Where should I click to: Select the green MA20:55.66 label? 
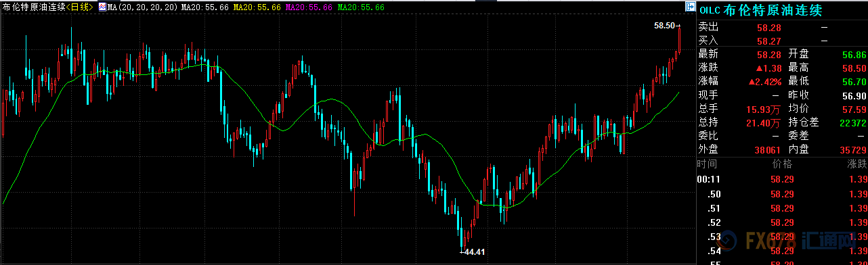click(362, 7)
